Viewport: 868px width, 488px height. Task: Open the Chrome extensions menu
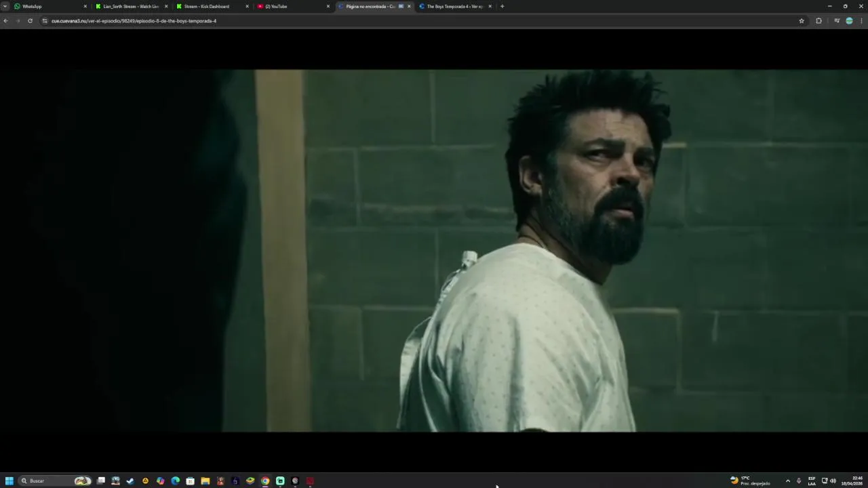tap(818, 21)
